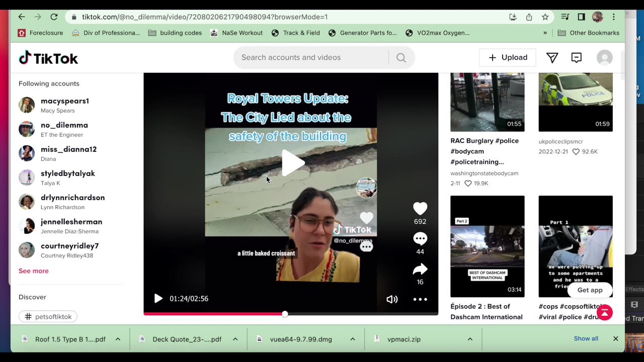Open the messages paper plane icon
The width and height of the screenshot is (644, 362).
pyautogui.click(x=552, y=58)
